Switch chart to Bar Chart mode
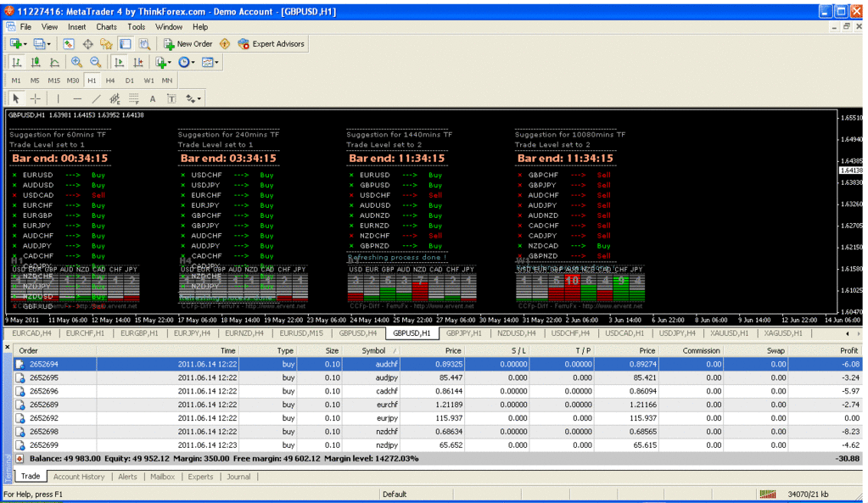This screenshot has width=868, height=503. [x=17, y=62]
